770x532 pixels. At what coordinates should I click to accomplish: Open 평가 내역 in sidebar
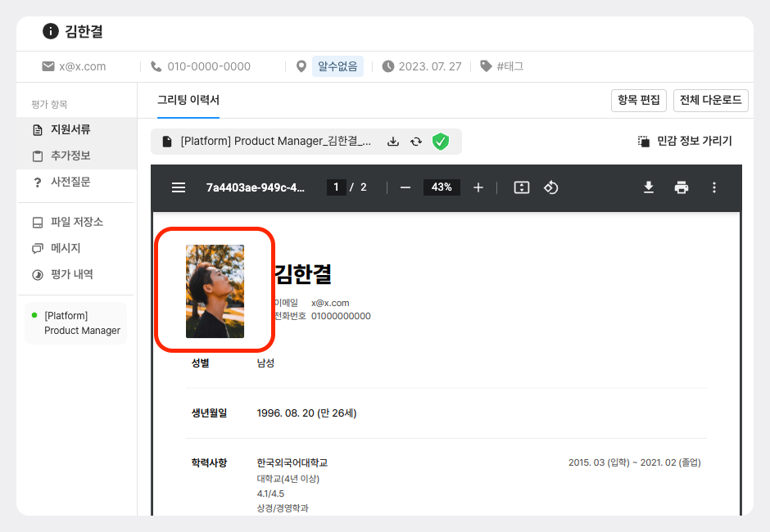click(77, 274)
